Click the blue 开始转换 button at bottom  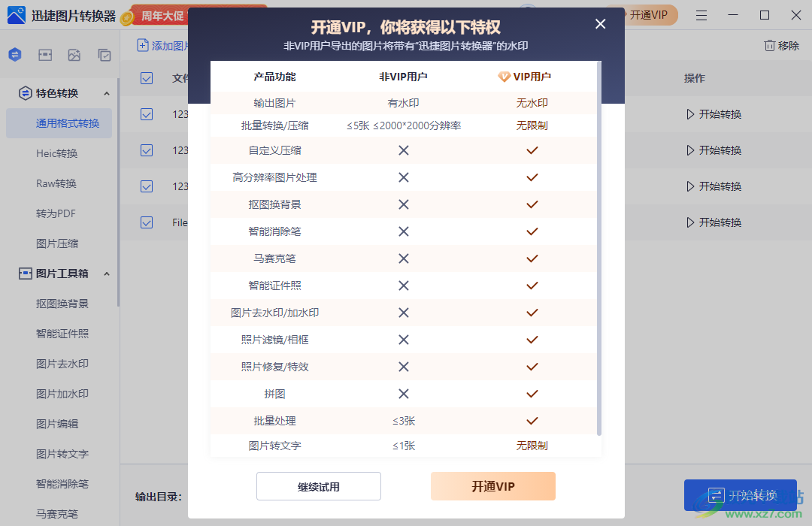click(x=740, y=495)
